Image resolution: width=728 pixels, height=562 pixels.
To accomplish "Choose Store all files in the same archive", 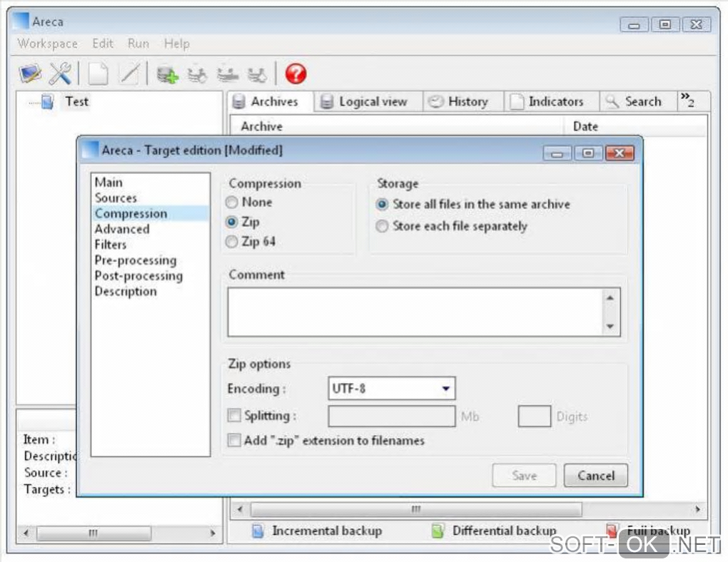I will [382, 204].
